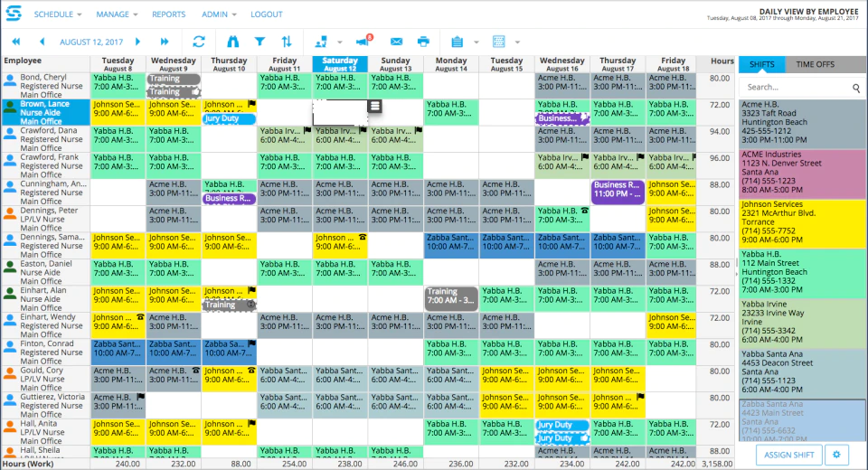Select the Monday August 14 column header
Screen dimensions: 868x470
click(x=451, y=64)
